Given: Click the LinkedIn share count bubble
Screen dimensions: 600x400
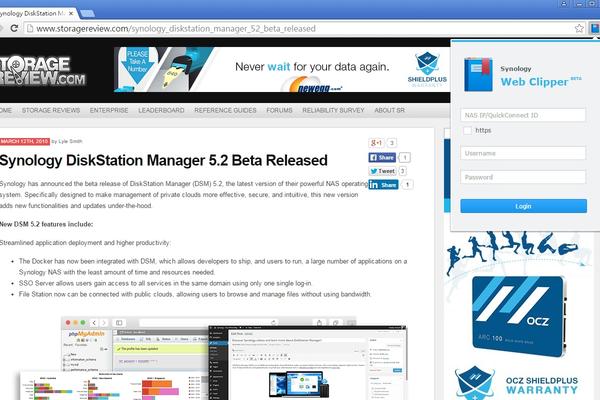Looking at the screenshot, I should tap(407, 185).
